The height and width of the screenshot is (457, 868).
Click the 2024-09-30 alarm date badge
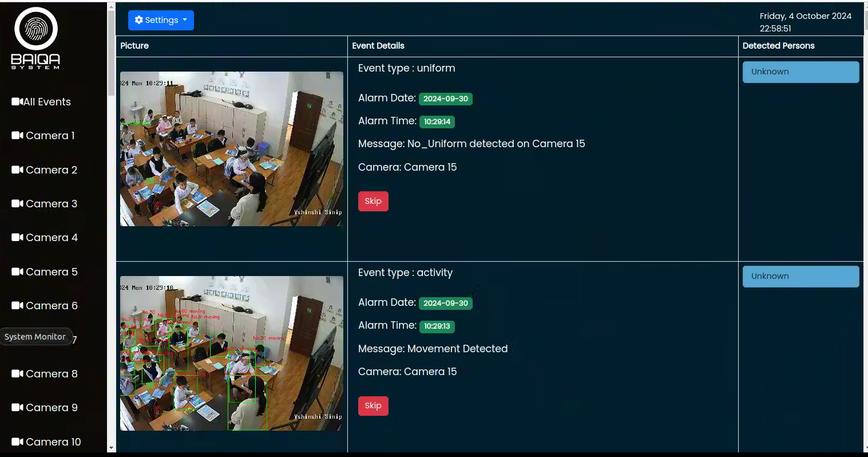coord(445,99)
